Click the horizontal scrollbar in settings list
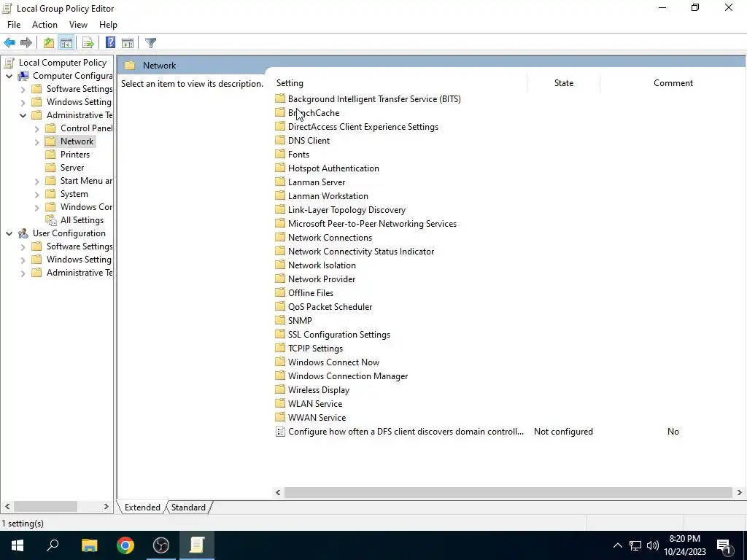Image resolution: width=747 pixels, height=560 pixels. pyautogui.click(x=508, y=492)
